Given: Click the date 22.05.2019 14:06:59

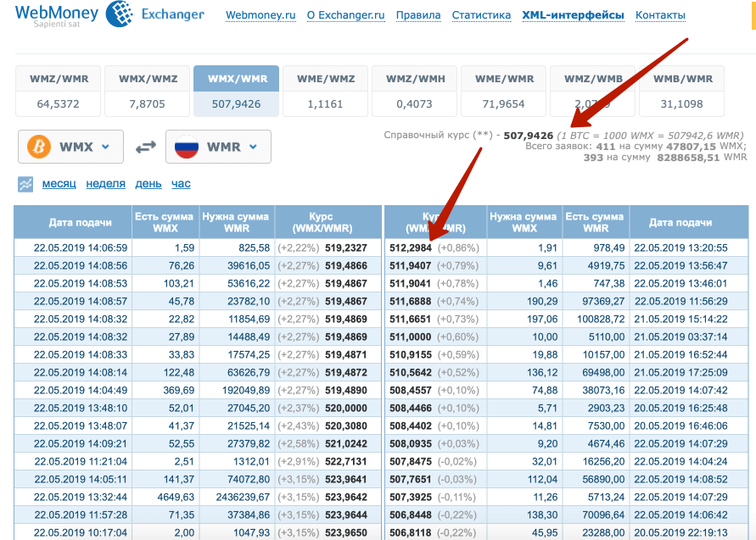Looking at the screenshot, I should 81,248.
